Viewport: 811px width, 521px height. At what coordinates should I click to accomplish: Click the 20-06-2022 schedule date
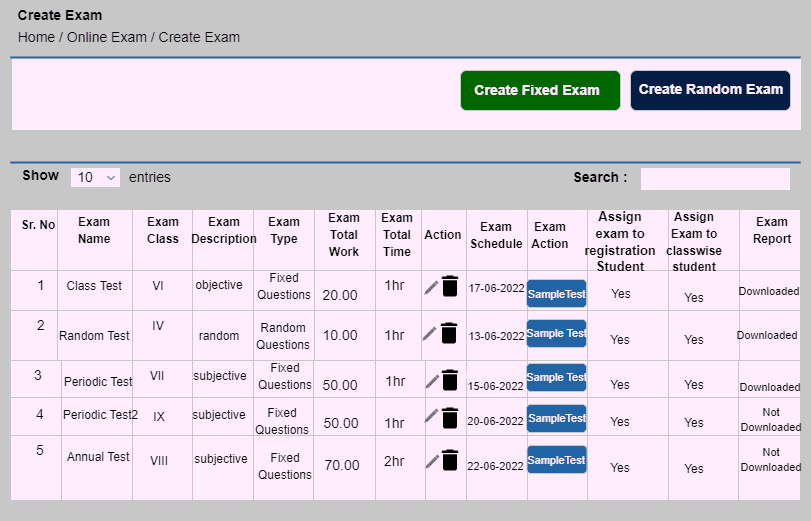tap(495, 422)
